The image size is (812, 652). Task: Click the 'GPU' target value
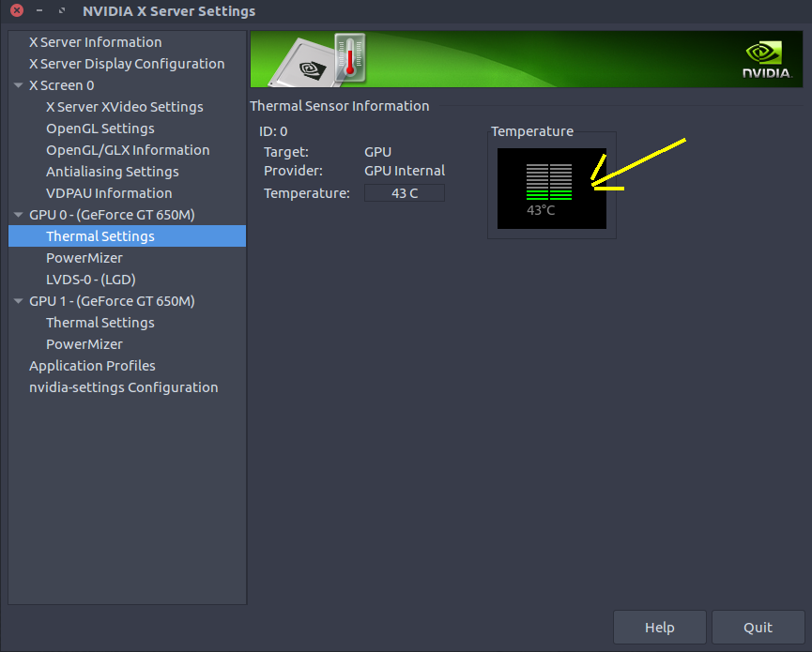point(378,152)
